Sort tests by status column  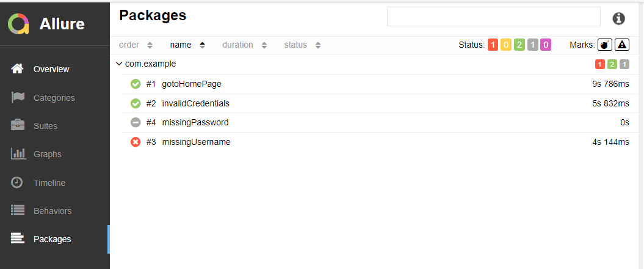(302, 45)
